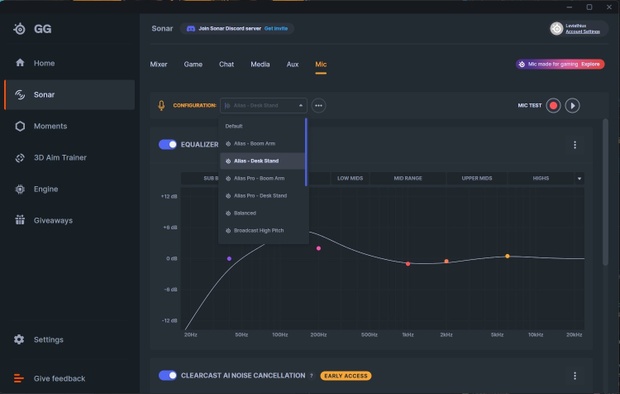This screenshot has width=620, height=394.
Task: Expand the EQ band header arrow
Action: pyautogui.click(x=579, y=179)
